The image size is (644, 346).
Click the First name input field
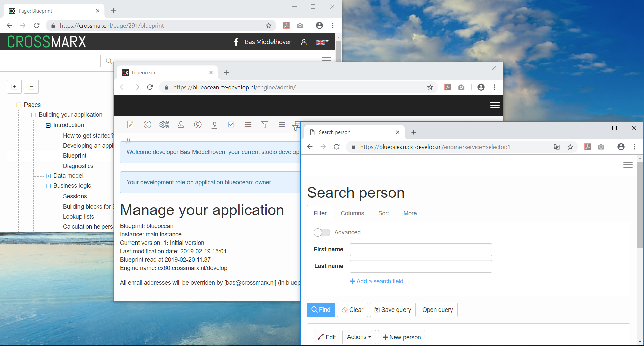pyautogui.click(x=421, y=250)
